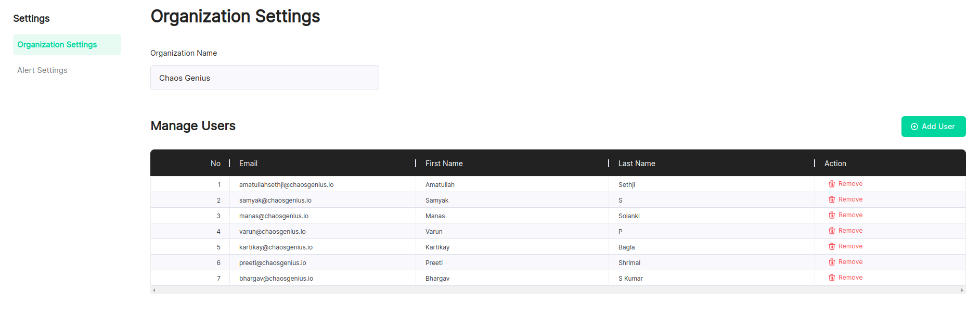Click the Remove text for Amatullah Sethji
Viewport: 980px width, 314px height.
pyautogui.click(x=850, y=184)
